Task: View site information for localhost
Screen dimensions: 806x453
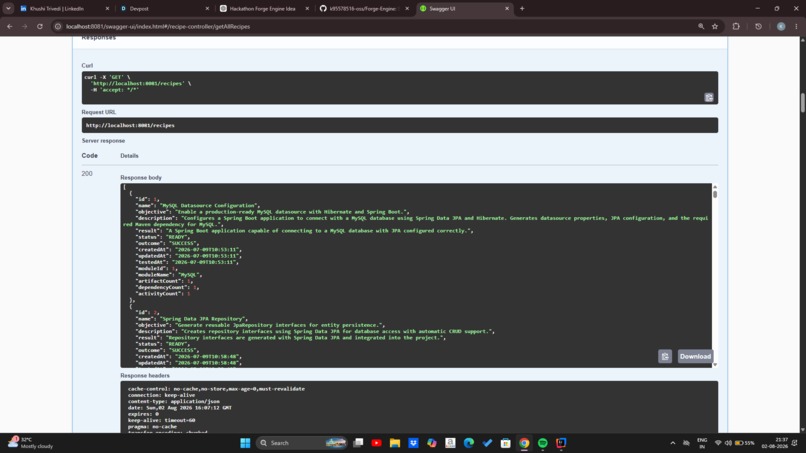Action: pyautogui.click(x=58, y=26)
